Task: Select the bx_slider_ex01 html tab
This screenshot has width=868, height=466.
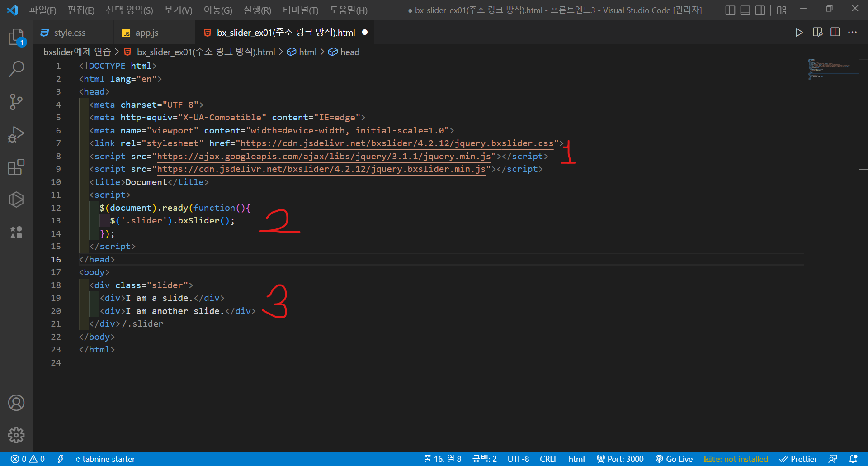Action: click(286, 33)
